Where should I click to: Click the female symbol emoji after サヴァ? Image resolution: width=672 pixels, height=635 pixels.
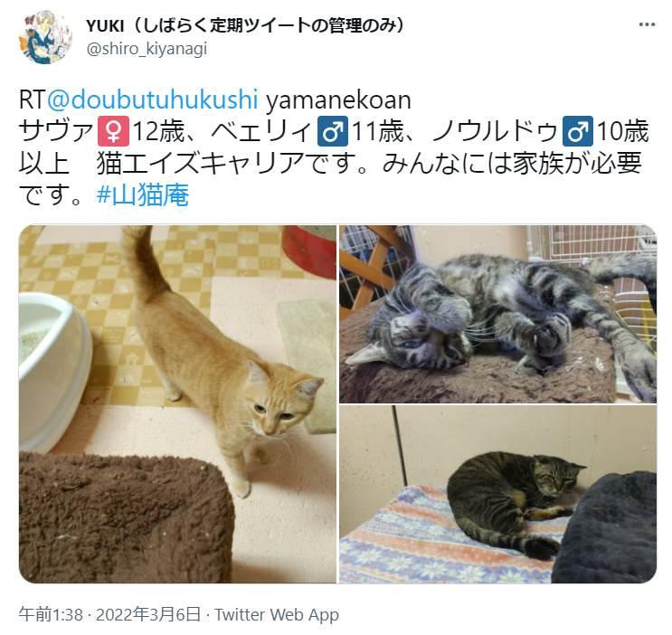114,131
